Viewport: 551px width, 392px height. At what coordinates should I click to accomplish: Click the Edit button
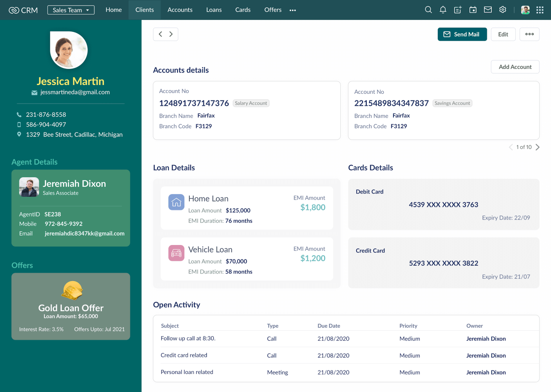pos(503,34)
